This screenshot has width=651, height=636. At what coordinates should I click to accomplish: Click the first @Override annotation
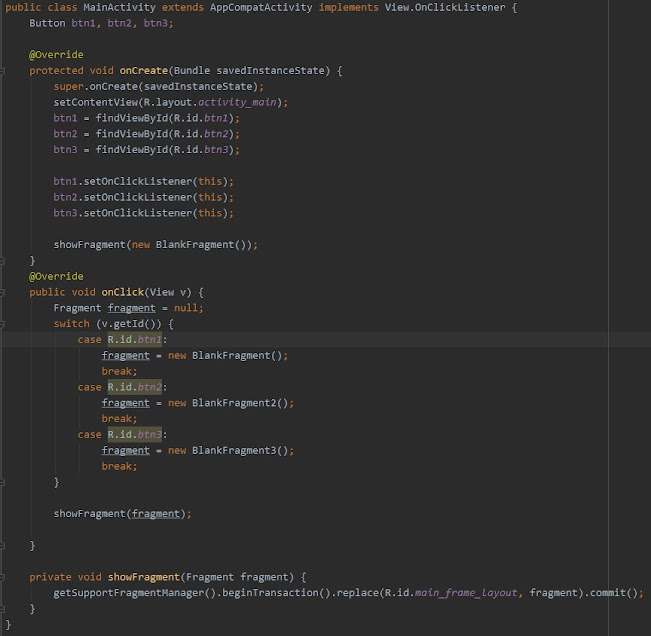56,55
